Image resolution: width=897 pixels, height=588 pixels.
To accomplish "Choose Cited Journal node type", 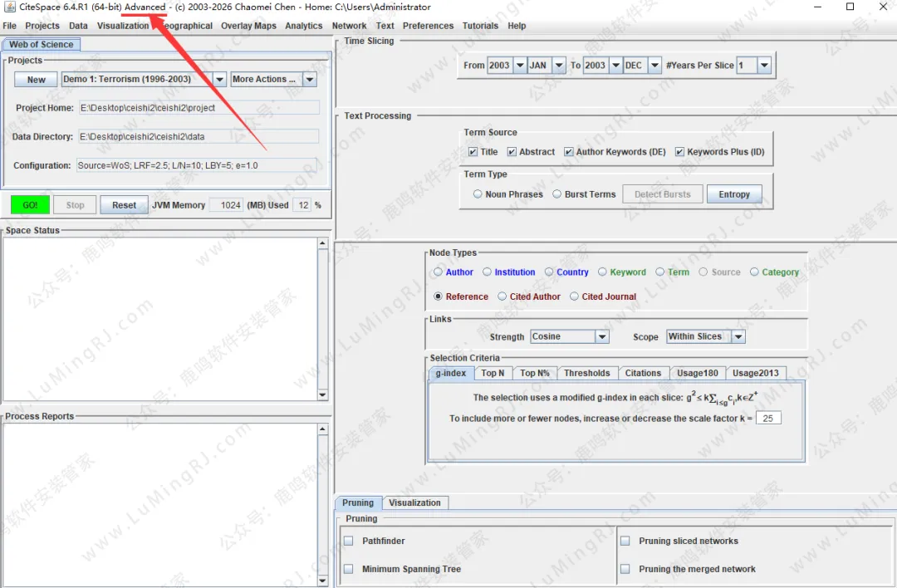I will pos(575,296).
